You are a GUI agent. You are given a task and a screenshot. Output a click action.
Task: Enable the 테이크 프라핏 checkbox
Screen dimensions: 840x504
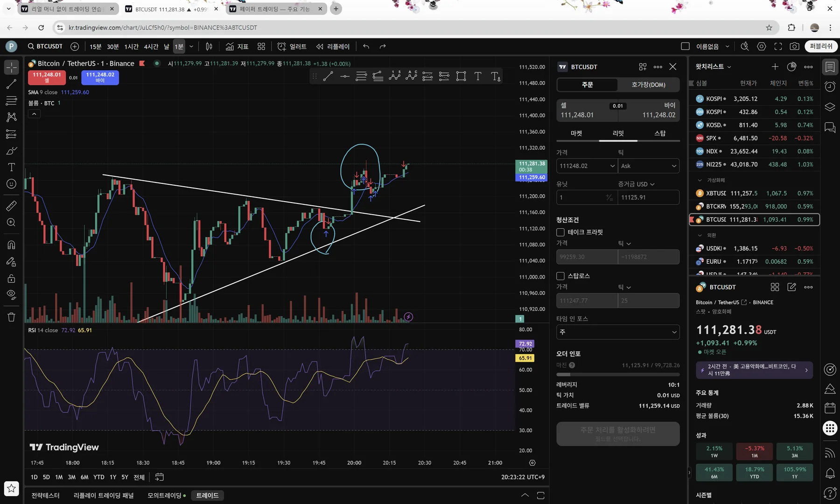(x=560, y=232)
